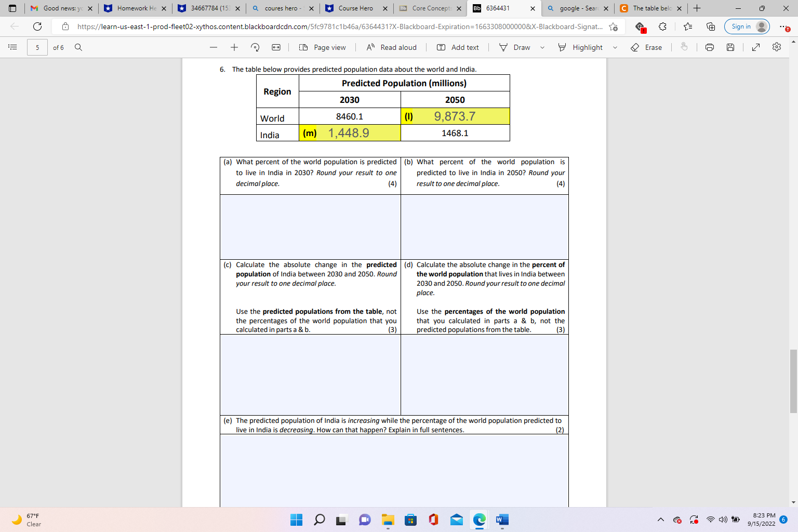Click the Sign in button
The image size is (798, 532).
click(x=746, y=26)
